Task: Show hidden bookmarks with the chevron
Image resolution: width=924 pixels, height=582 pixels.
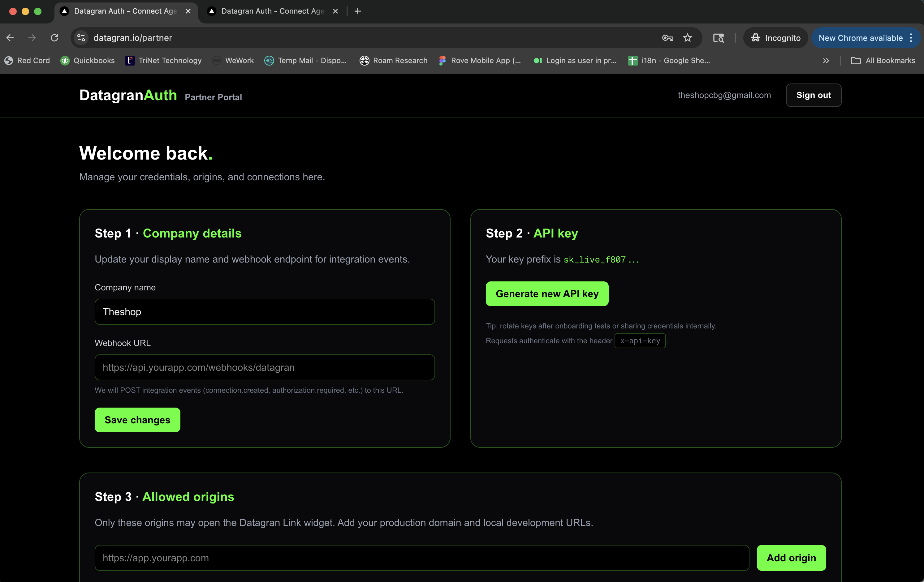Action: (x=826, y=60)
